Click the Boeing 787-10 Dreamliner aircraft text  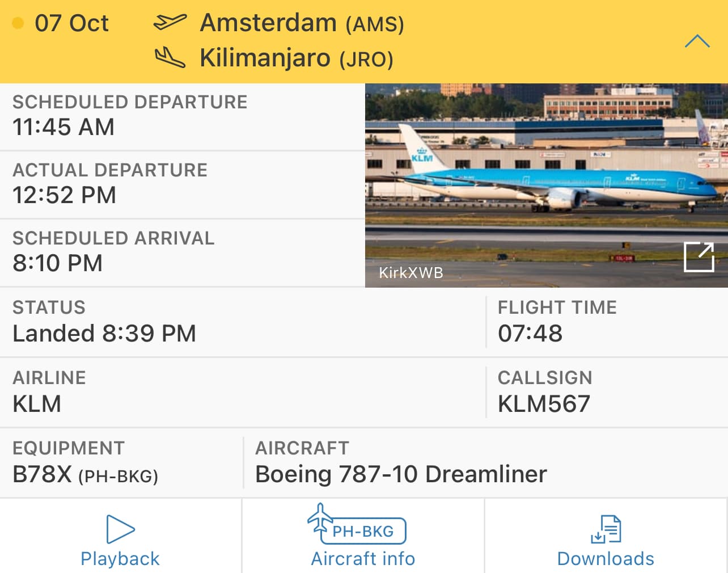[401, 474]
